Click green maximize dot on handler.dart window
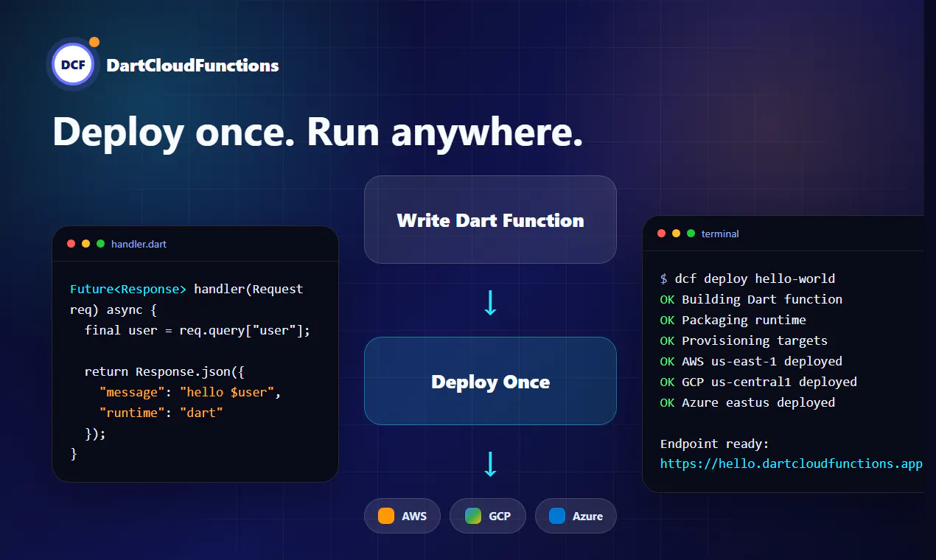Image resolution: width=936 pixels, height=560 pixels. point(101,244)
